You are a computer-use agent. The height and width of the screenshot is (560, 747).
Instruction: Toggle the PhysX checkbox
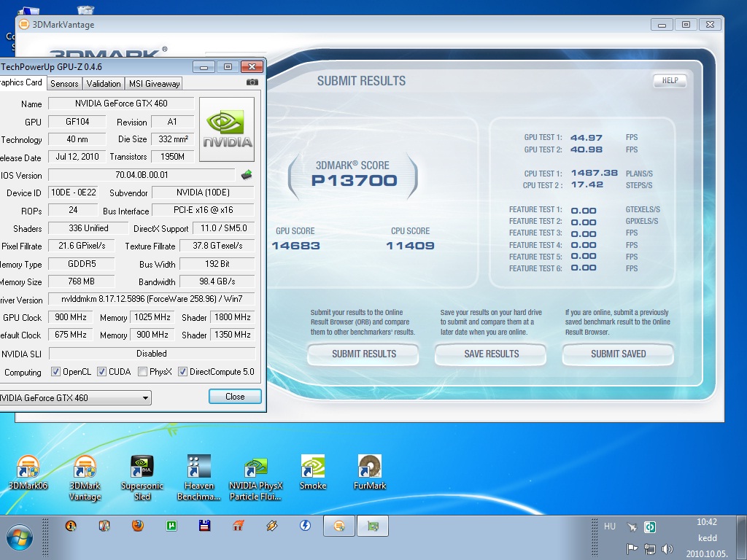coord(142,371)
